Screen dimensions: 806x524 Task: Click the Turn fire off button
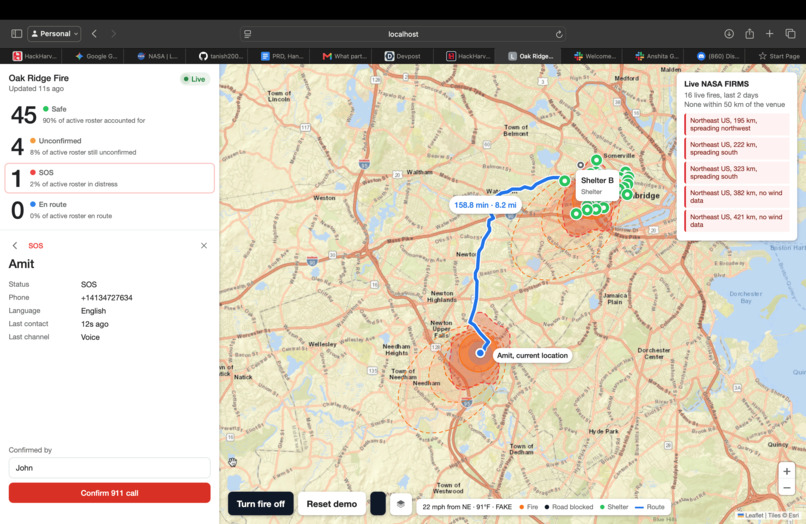[x=261, y=504]
